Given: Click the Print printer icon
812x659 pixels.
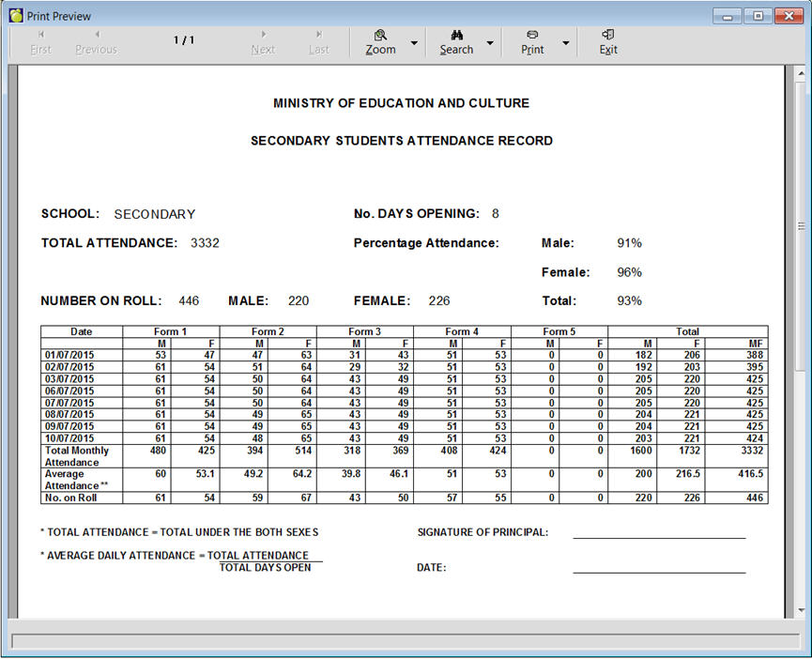Looking at the screenshot, I should coord(532,35).
